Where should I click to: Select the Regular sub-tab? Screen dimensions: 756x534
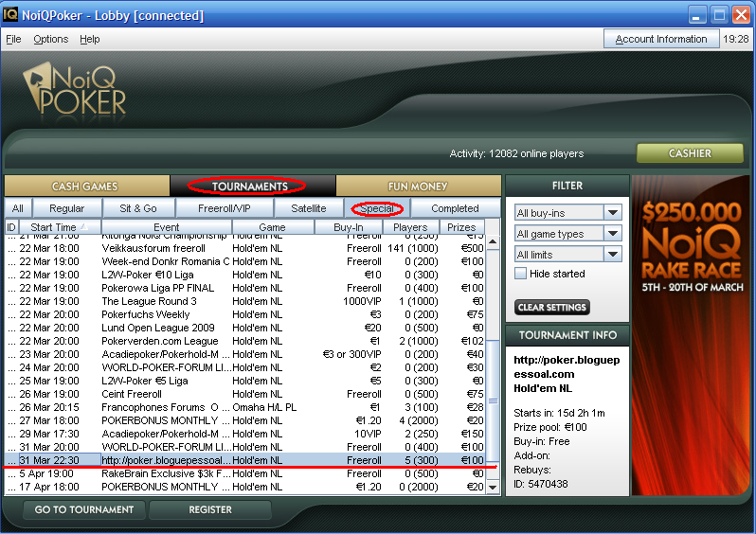click(x=67, y=208)
